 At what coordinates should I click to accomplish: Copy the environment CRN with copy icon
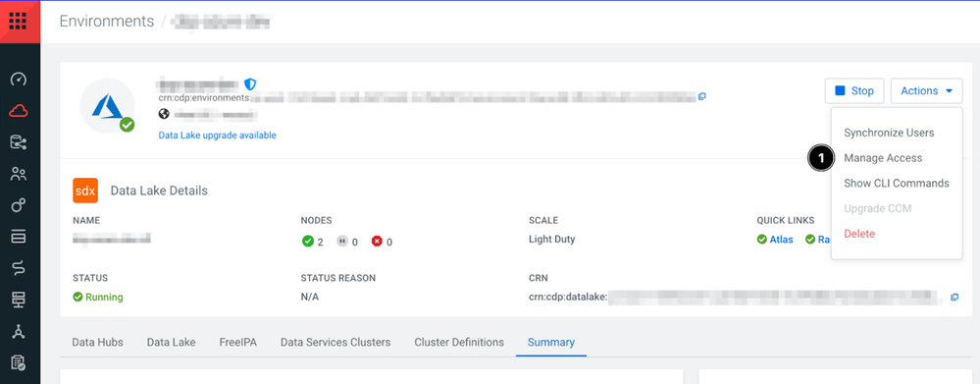[701, 96]
